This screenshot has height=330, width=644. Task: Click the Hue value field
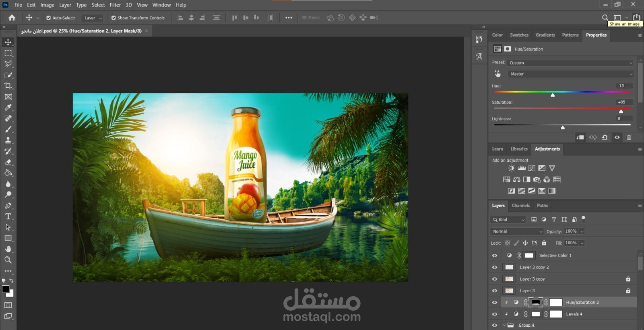pyautogui.click(x=625, y=86)
